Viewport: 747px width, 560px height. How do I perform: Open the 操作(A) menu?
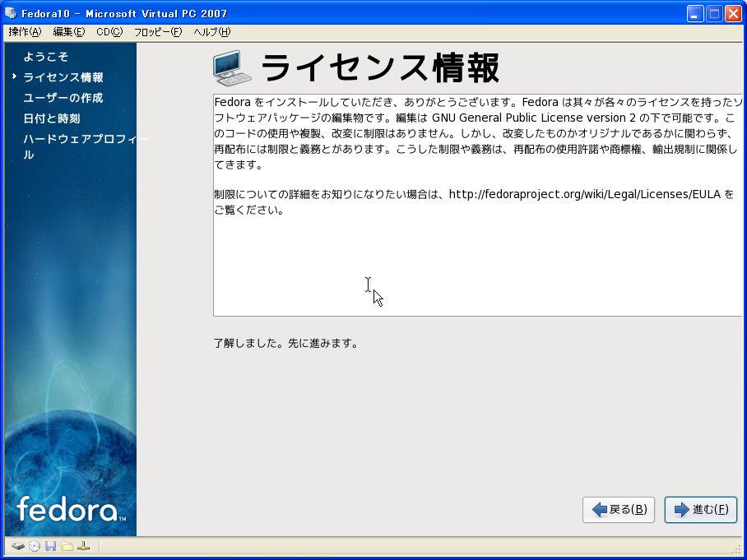[25, 32]
